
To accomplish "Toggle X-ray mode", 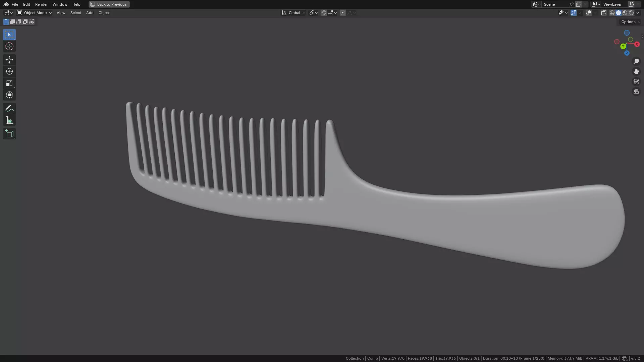I will (603, 13).
